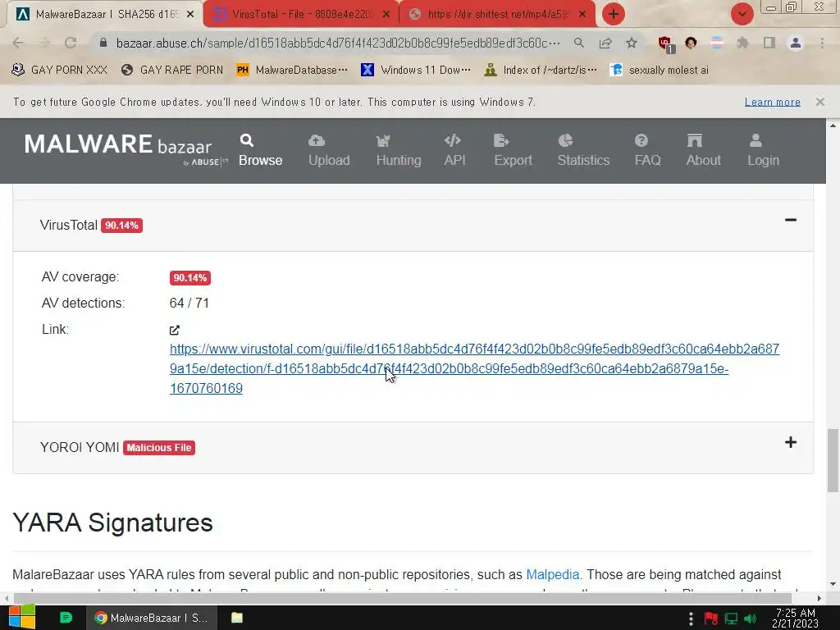Go back to the previous page
Screen dimensions: 840x630
click(18, 43)
